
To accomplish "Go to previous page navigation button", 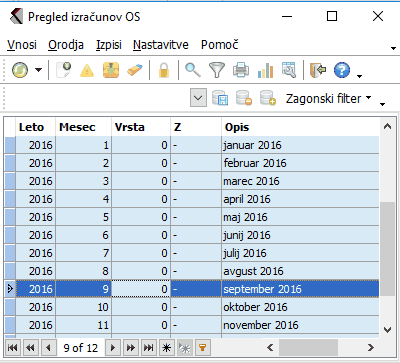I will pyautogui.click(x=30, y=348).
